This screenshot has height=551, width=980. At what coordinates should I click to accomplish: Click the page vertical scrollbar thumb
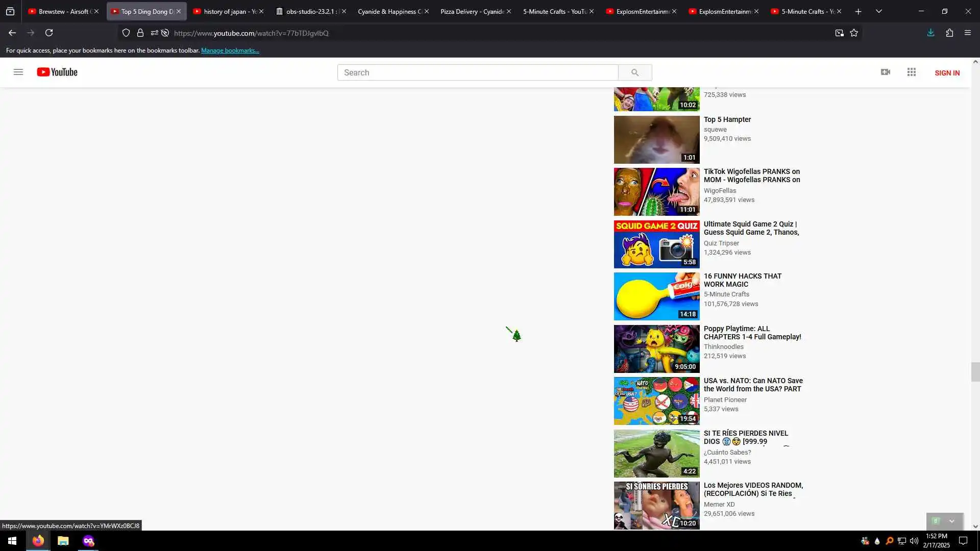pyautogui.click(x=975, y=371)
